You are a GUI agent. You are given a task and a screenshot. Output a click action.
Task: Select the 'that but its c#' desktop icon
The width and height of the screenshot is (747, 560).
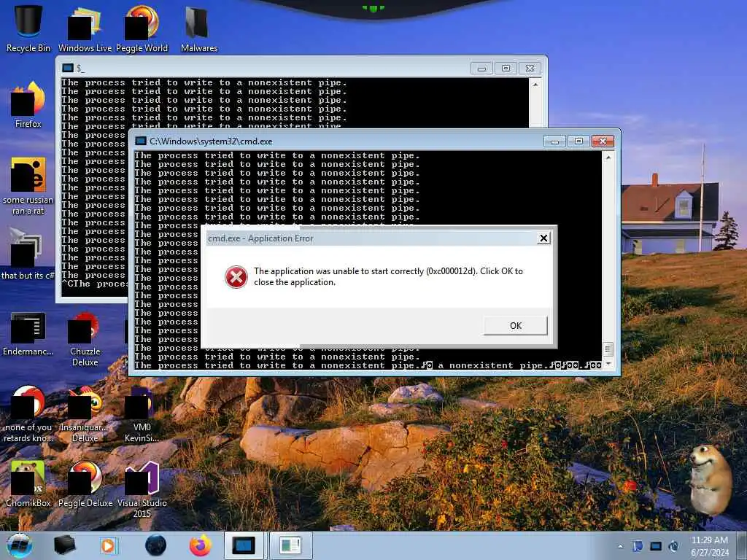click(x=27, y=254)
